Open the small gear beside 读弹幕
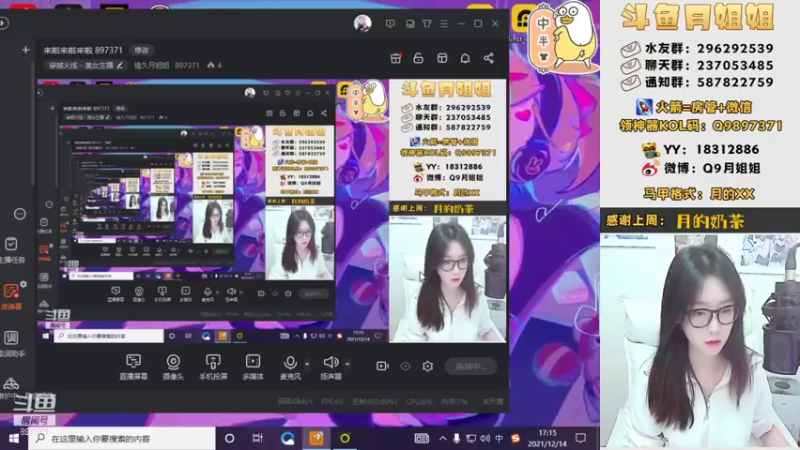 (x=23, y=284)
